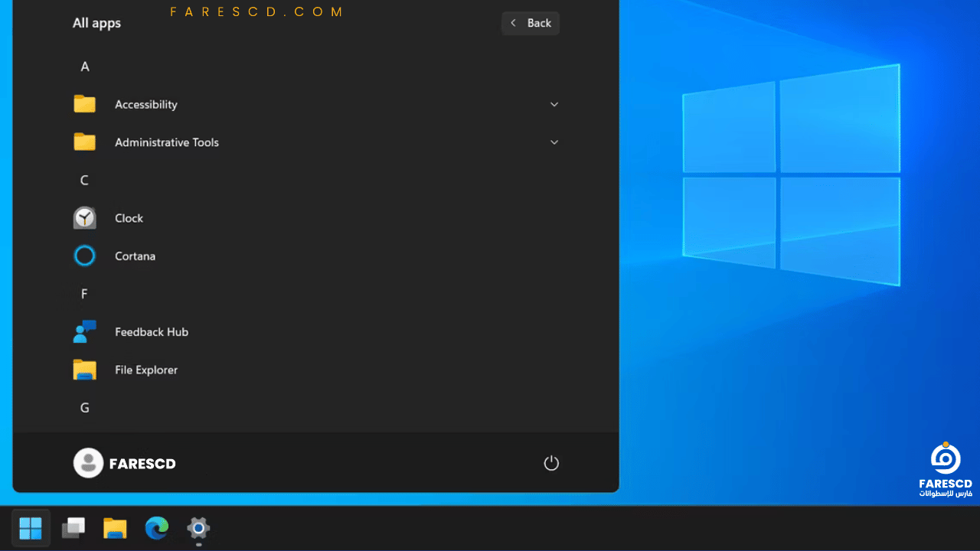Jump to letter A section header
This screenshot has width=980, height=551.
click(85, 67)
